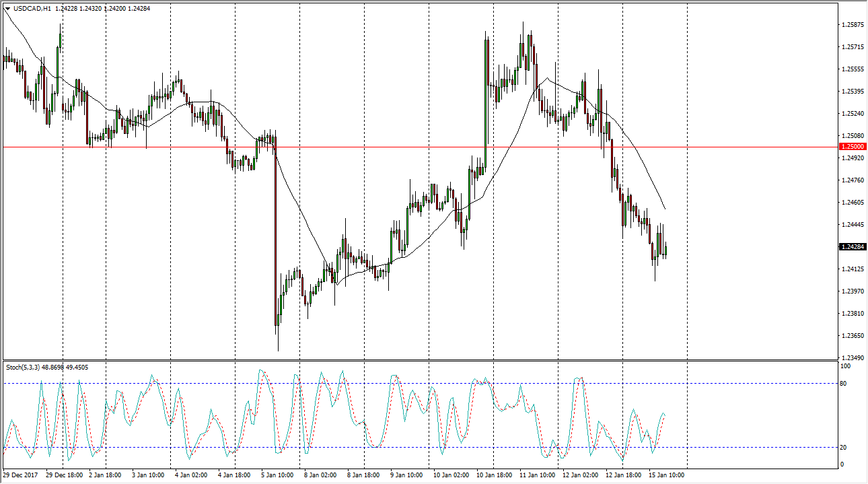The height and width of the screenshot is (484, 868).
Task: Select the 3 Jan 10:00 time label
Action: pos(147,475)
